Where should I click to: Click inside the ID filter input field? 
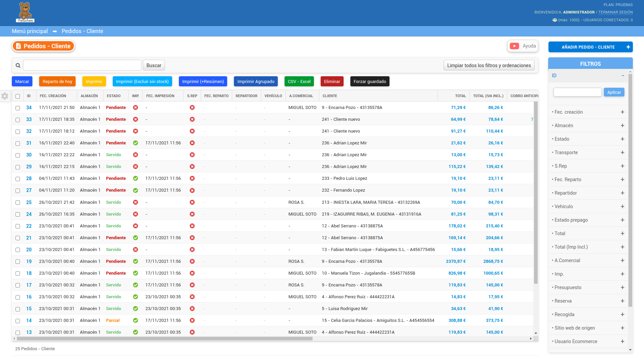[x=577, y=92]
